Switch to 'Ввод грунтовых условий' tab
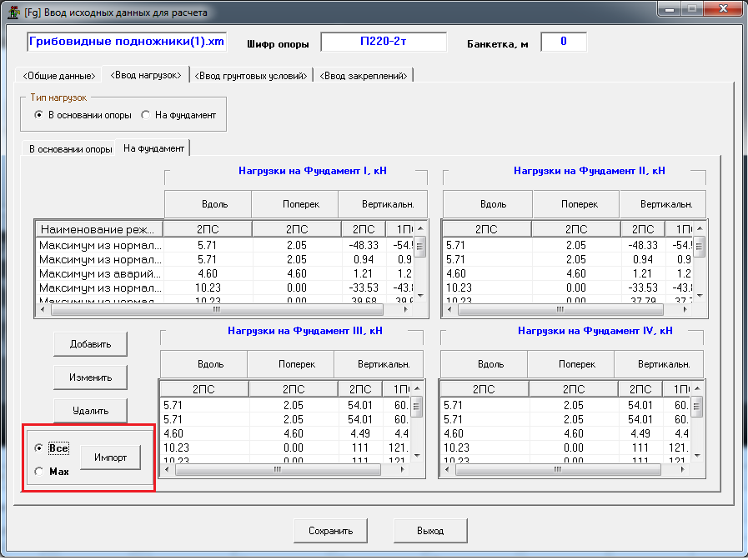The width and height of the screenshot is (748, 560). point(251,76)
